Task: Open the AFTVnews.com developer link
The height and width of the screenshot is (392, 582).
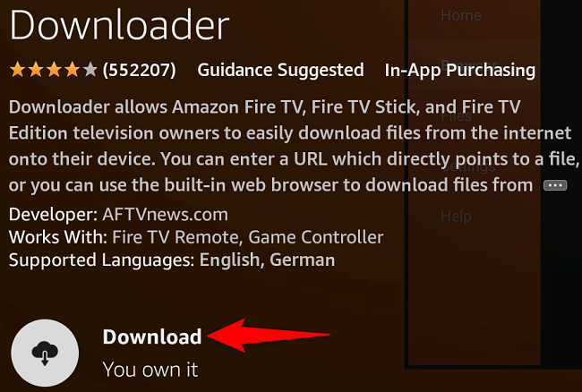Action: point(165,215)
